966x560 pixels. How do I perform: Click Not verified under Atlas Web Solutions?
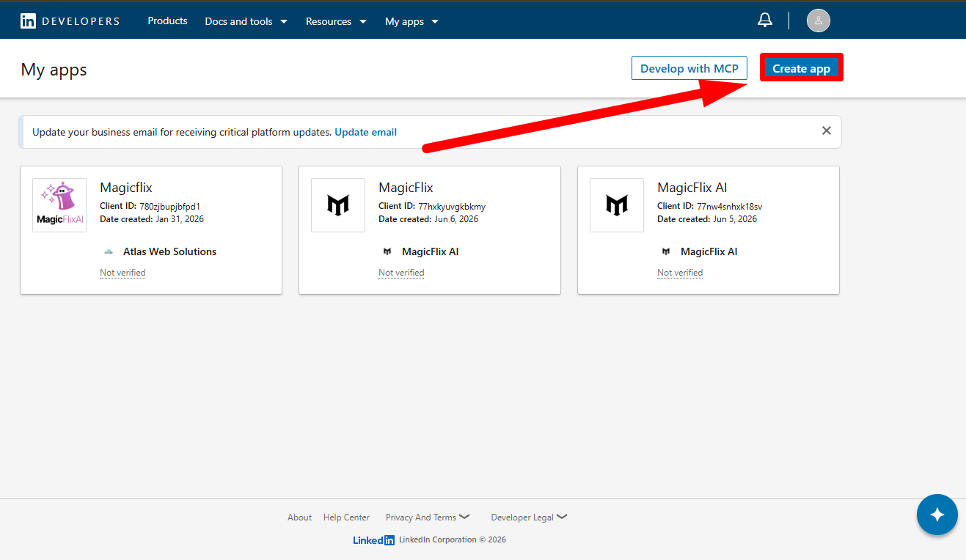122,273
